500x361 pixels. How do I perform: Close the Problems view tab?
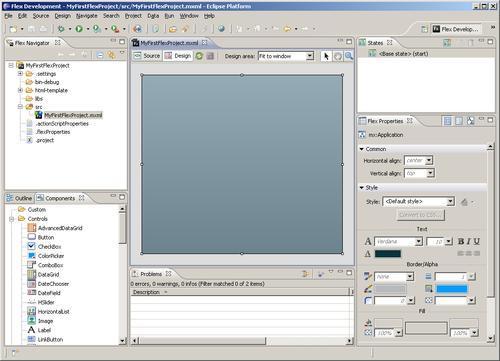pyautogui.click(x=168, y=274)
